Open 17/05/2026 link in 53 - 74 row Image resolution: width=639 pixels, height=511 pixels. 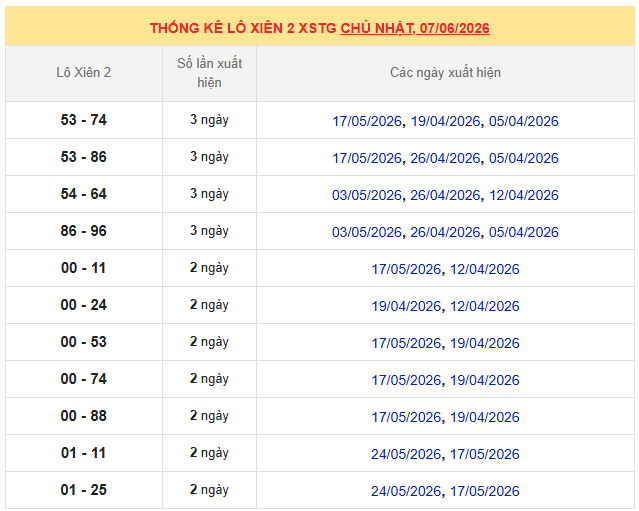click(x=367, y=121)
